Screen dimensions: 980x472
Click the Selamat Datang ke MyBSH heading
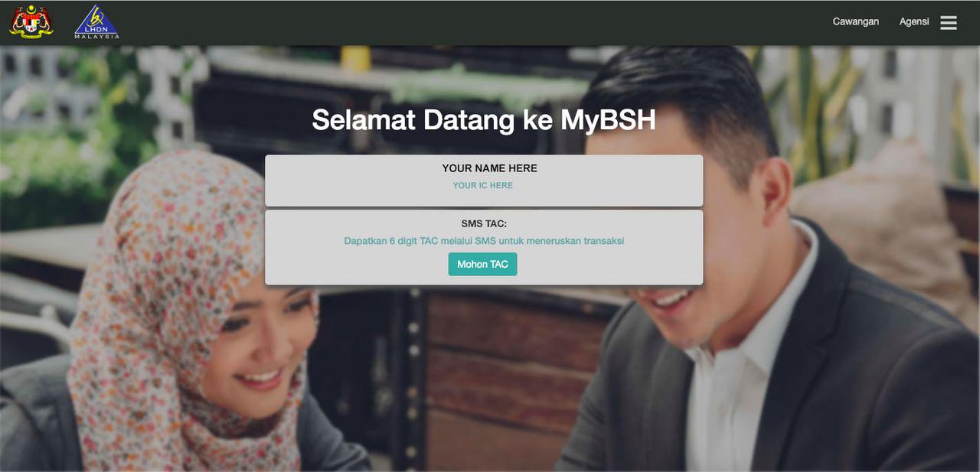[x=484, y=120]
